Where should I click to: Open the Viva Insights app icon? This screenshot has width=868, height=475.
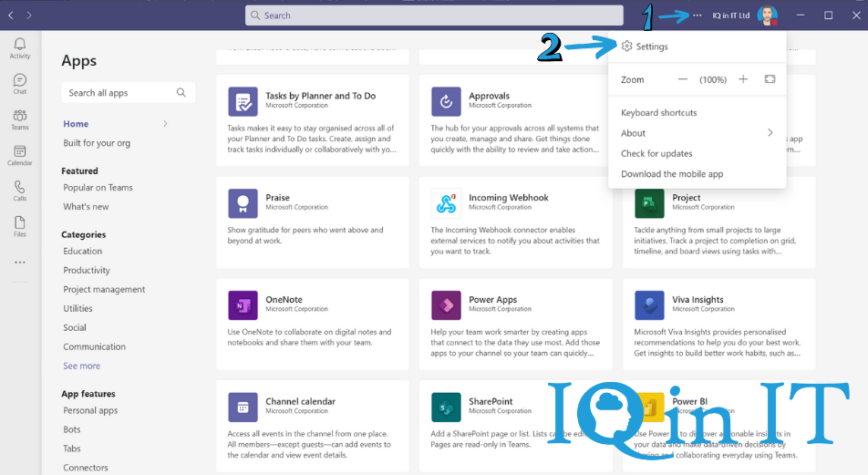649,305
